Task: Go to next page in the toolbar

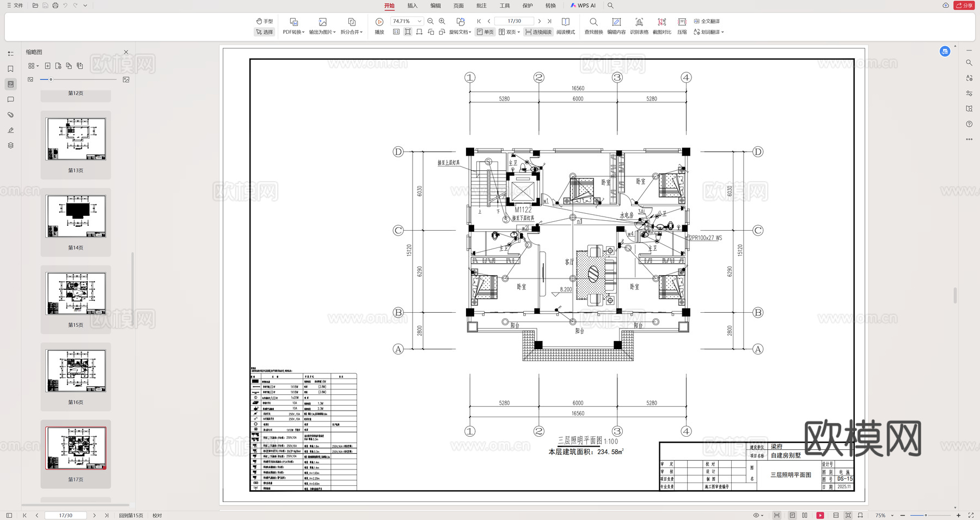Action: click(540, 21)
